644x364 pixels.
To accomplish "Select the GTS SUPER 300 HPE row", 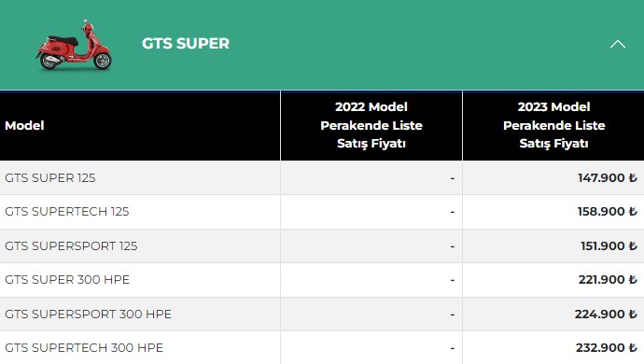I will point(322,280).
